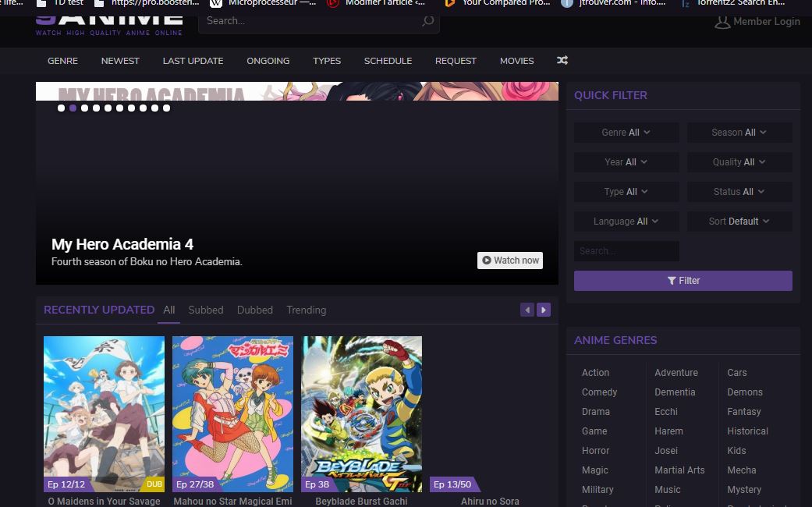Open the LAST UPDATE nav item

193,61
